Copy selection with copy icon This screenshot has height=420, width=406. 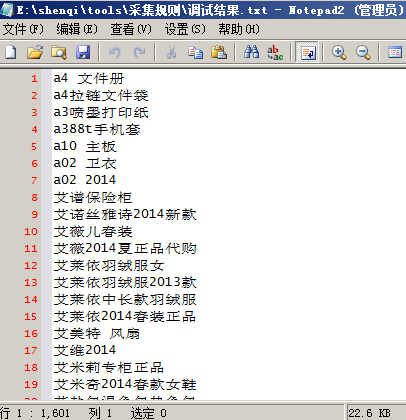point(195,52)
